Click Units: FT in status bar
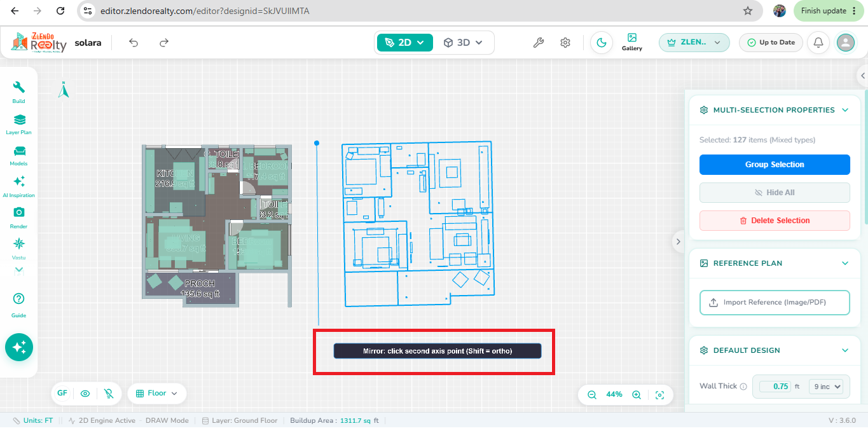 [32, 420]
